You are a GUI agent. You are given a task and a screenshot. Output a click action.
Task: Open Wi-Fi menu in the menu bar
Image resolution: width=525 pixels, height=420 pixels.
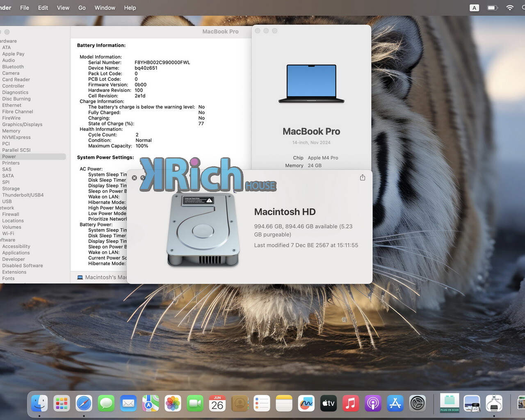point(510,8)
